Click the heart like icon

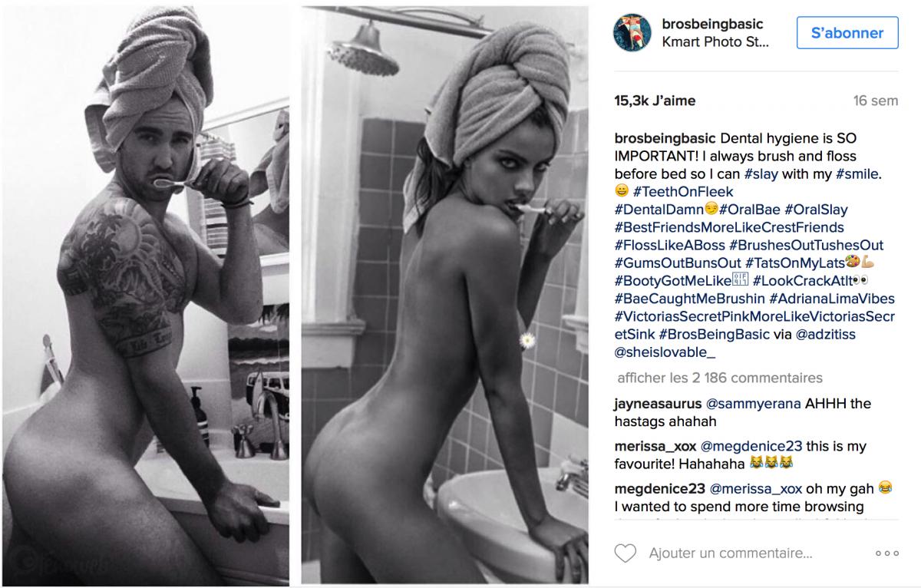coord(626,553)
